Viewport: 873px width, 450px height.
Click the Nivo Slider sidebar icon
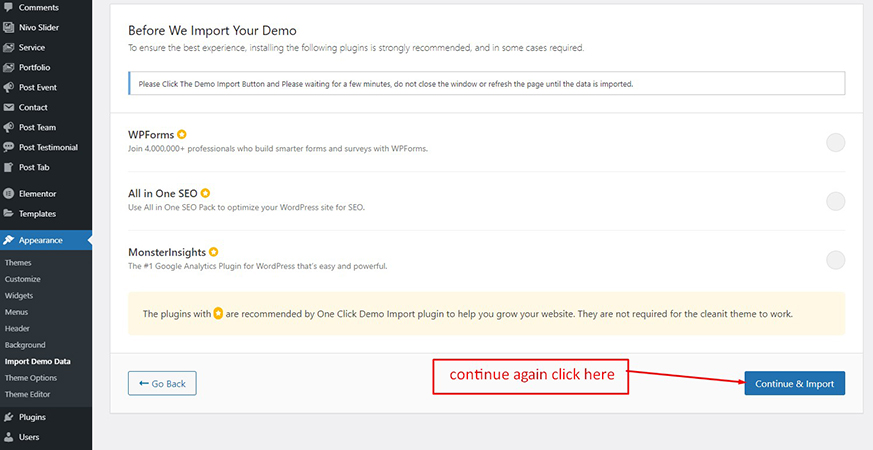tap(9, 27)
